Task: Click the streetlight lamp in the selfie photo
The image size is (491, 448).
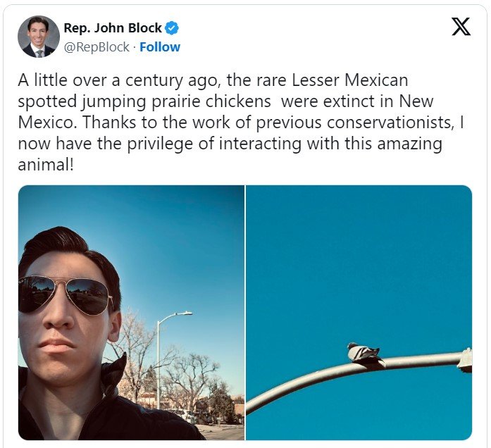Action: [184, 313]
